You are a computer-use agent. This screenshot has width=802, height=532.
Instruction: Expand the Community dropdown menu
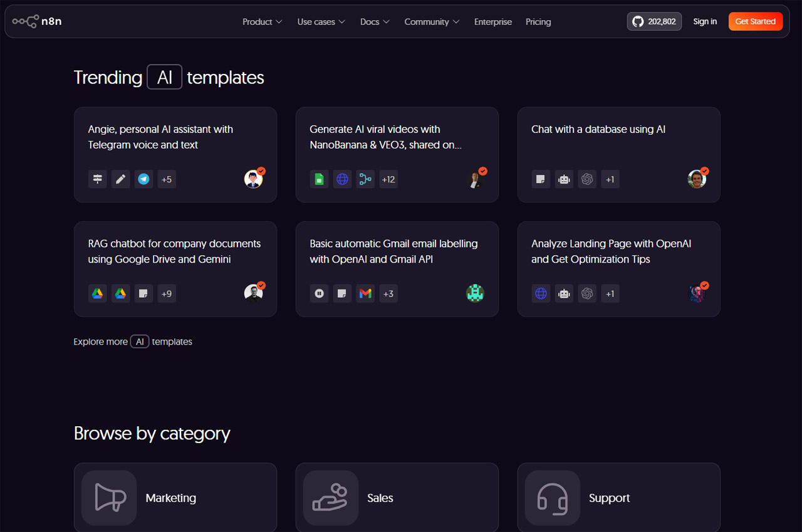(432, 21)
